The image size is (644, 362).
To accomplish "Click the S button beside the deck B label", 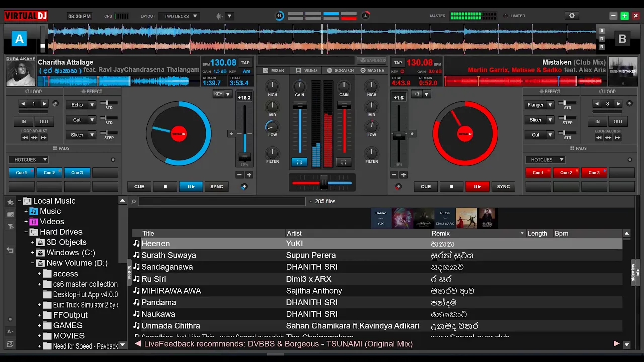I will tap(602, 31).
